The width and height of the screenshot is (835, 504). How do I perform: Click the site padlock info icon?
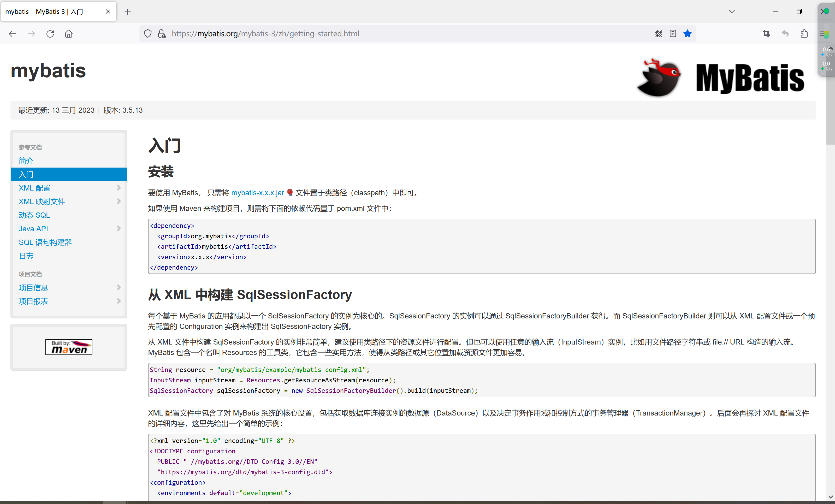[x=162, y=34]
